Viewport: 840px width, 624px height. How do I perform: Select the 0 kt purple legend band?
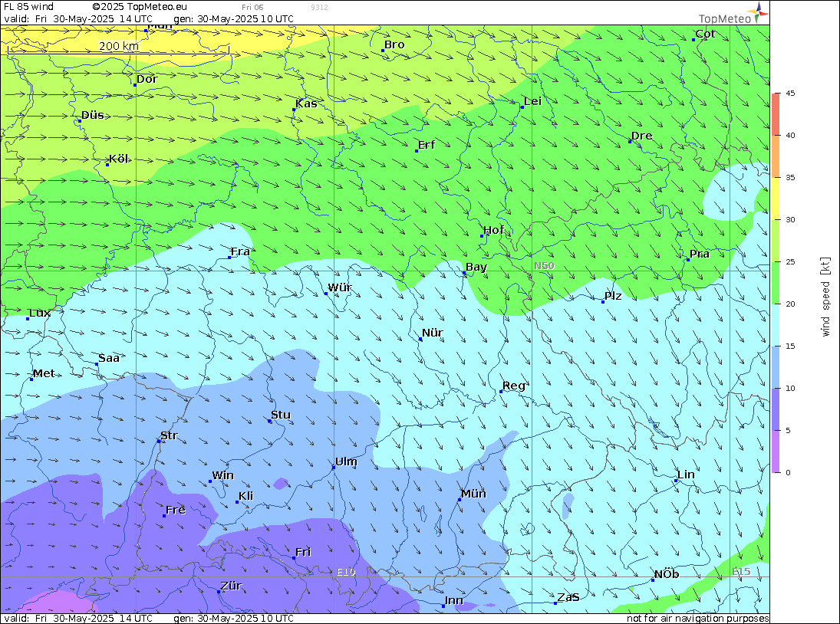pos(776,452)
